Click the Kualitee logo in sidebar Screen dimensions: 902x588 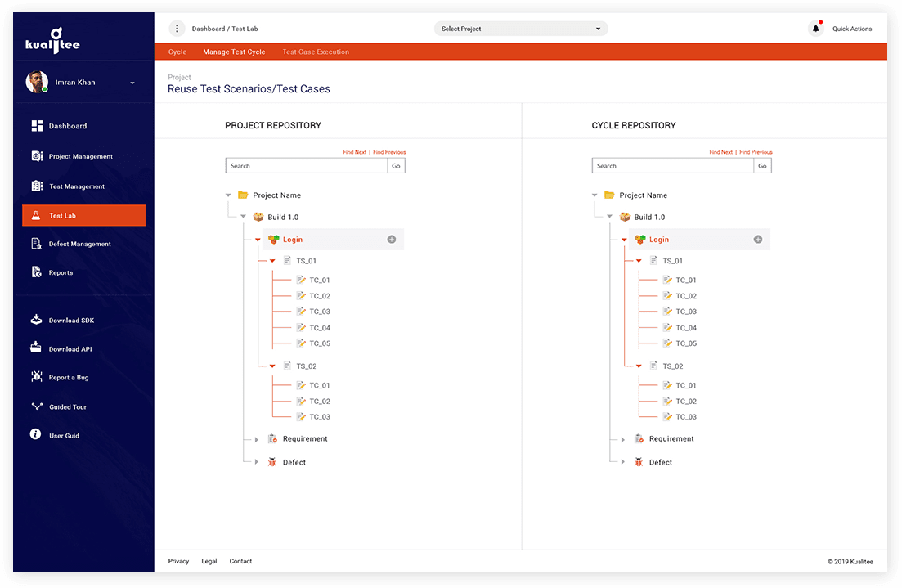pyautogui.click(x=52, y=41)
